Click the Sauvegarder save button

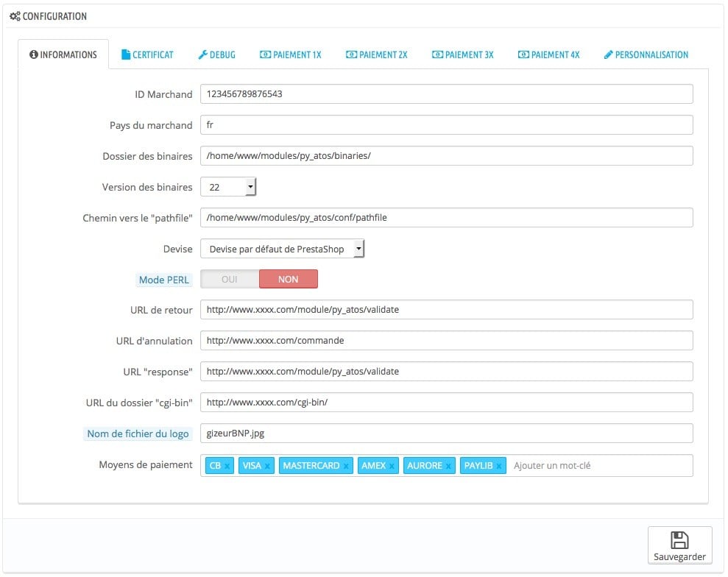[x=679, y=545]
